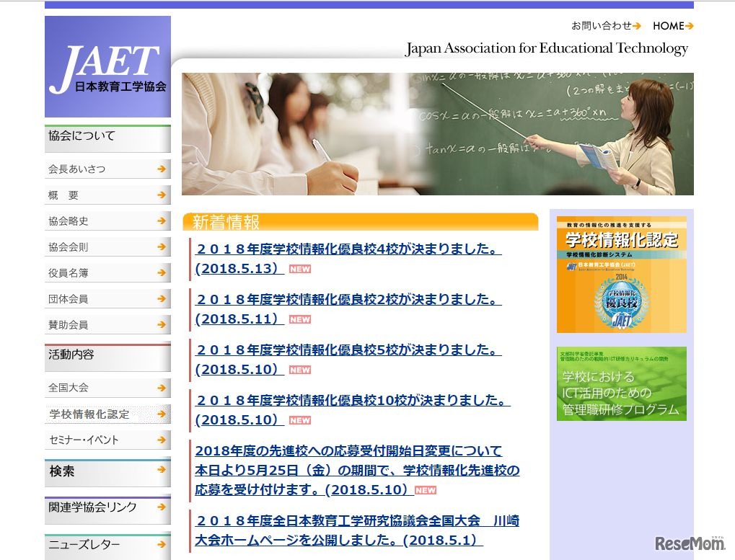This screenshot has width=735, height=560.
Task: Open news link about 優良校5校 (2018.5.10)
Action: click(x=348, y=360)
